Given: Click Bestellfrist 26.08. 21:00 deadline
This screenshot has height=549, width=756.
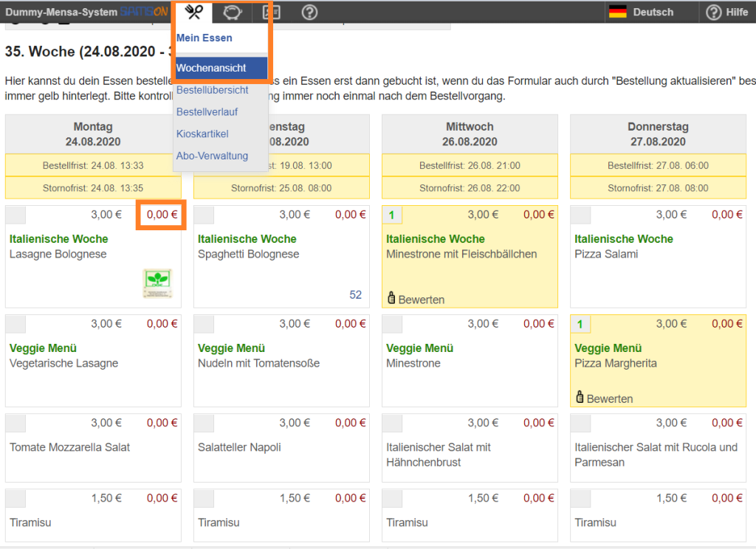Looking at the screenshot, I should [470, 165].
